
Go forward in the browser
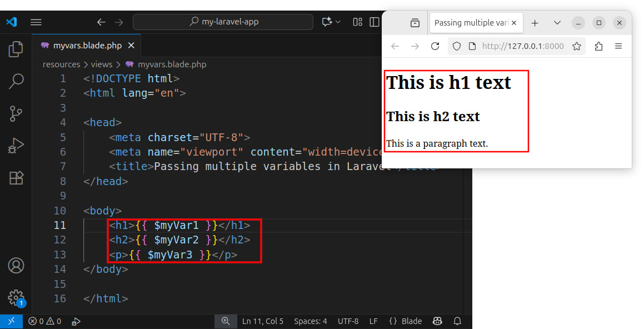pyautogui.click(x=415, y=46)
